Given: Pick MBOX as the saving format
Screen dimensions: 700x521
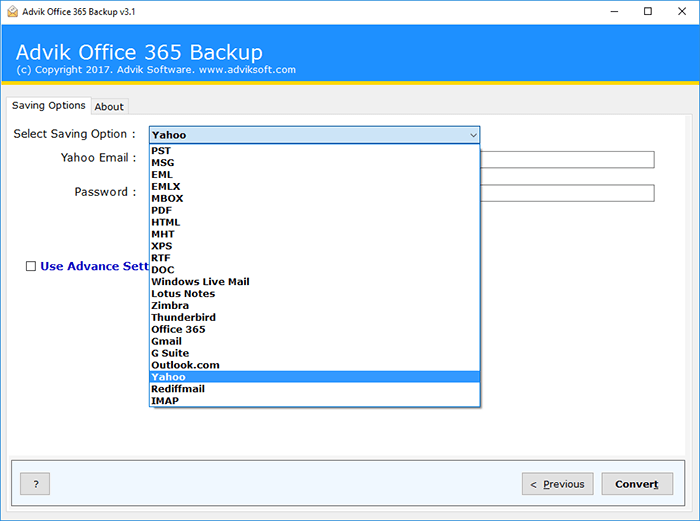Looking at the screenshot, I should tap(315, 199).
